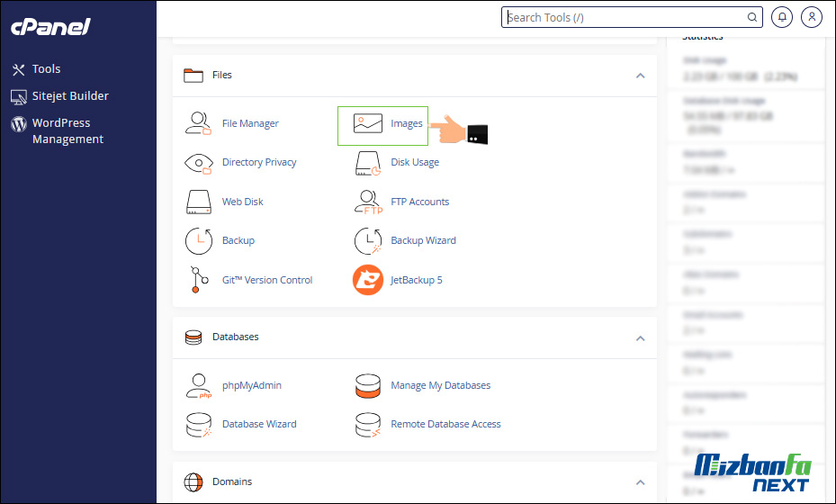Open the Images link

(406, 123)
